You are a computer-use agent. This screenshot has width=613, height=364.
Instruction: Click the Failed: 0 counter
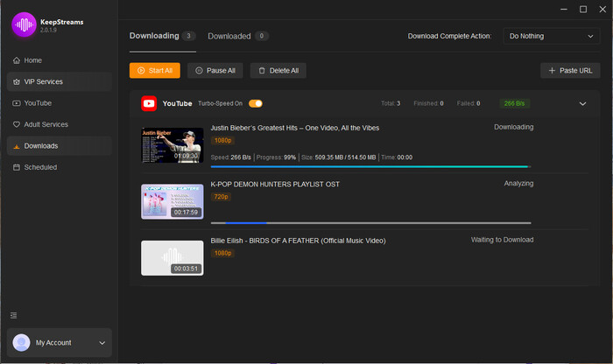tap(469, 103)
